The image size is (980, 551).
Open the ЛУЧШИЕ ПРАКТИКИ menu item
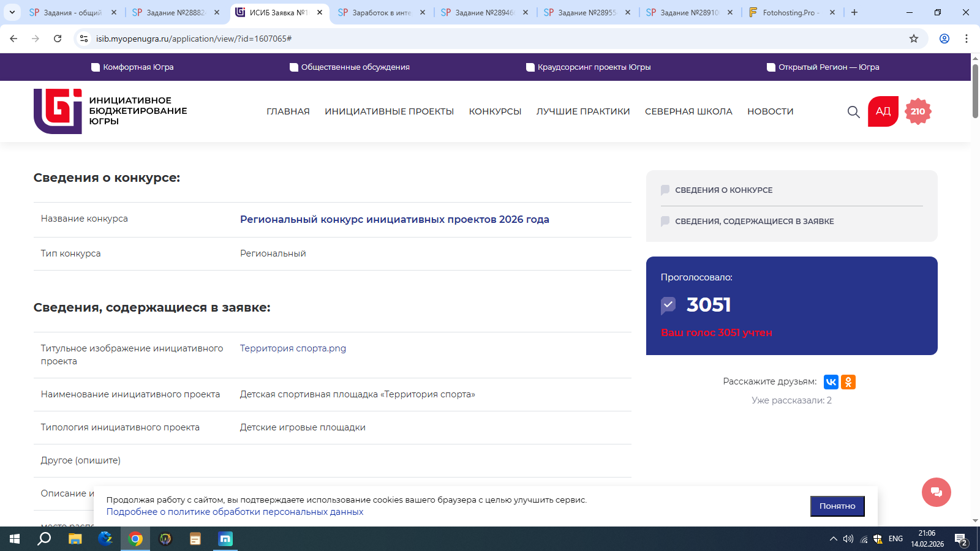(583, 111)
